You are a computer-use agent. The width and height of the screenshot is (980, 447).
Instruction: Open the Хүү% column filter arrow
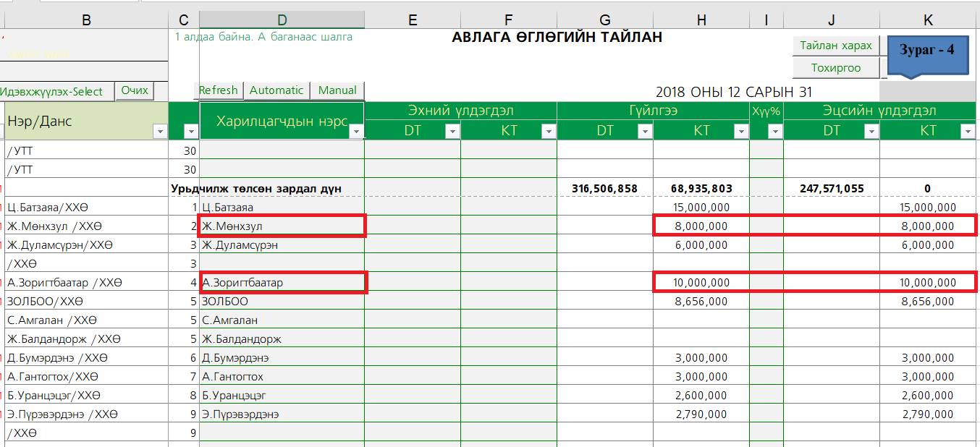tap(774, 131)
